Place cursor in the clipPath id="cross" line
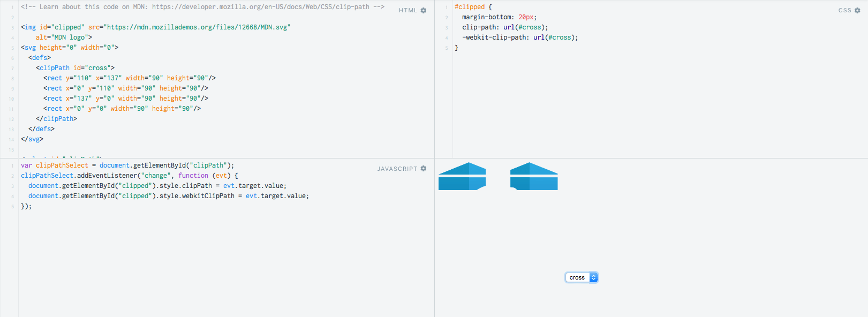 click(75, 68)
